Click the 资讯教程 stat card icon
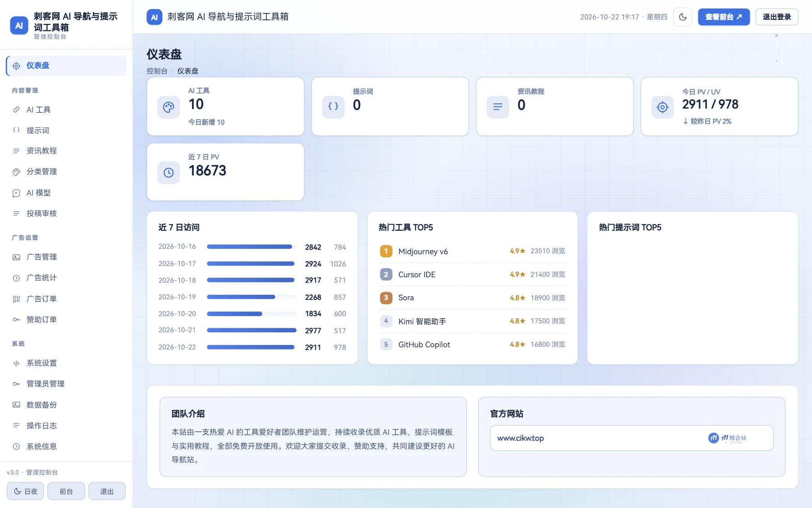 click(498, 107)
